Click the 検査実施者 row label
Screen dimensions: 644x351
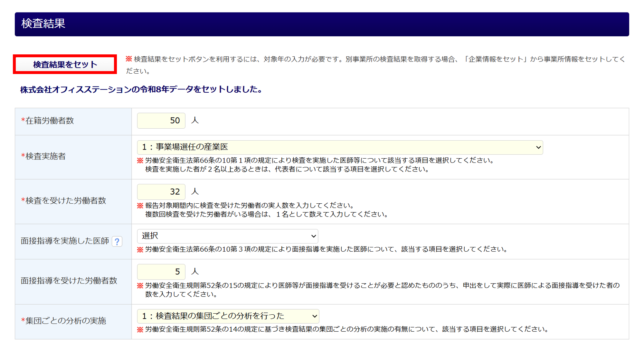pyautogui.click(x=45, y=156)
